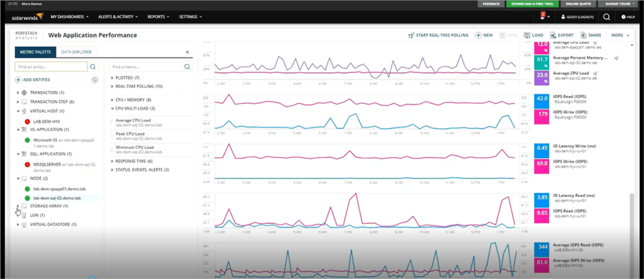
Task: Click the Feedback button
Action: (491, 4)
